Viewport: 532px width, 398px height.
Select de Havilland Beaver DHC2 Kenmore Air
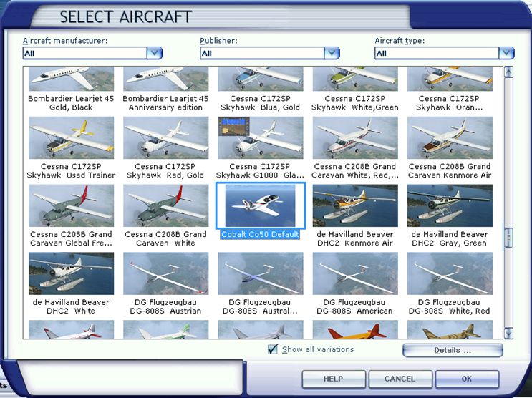(355, 205)
